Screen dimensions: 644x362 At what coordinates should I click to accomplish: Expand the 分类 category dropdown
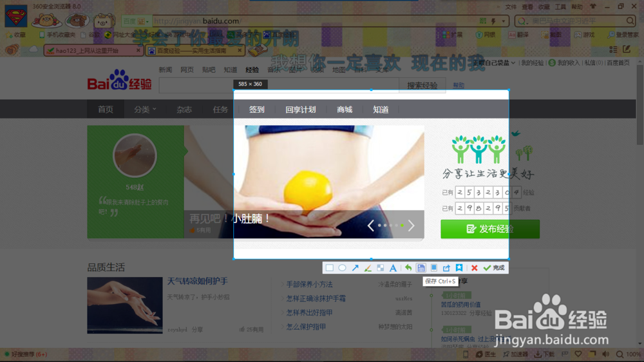point(144,110)
